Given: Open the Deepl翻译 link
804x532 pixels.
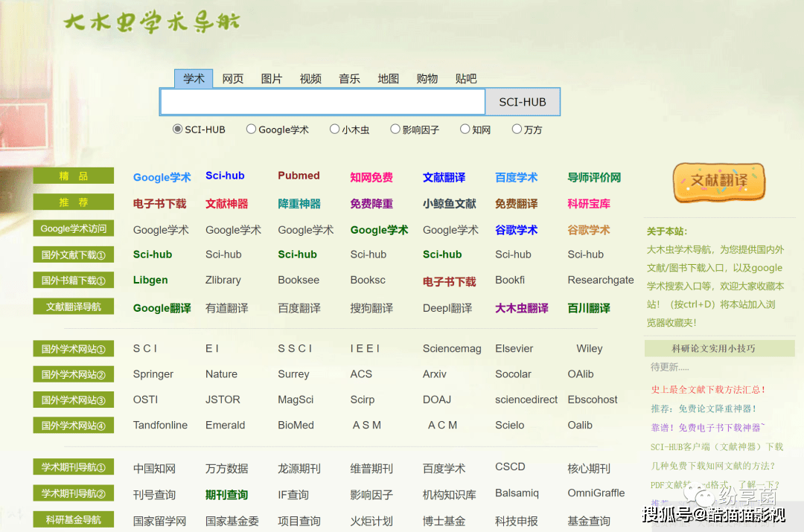Looking at the screenshot, I should tap(447, 308).
